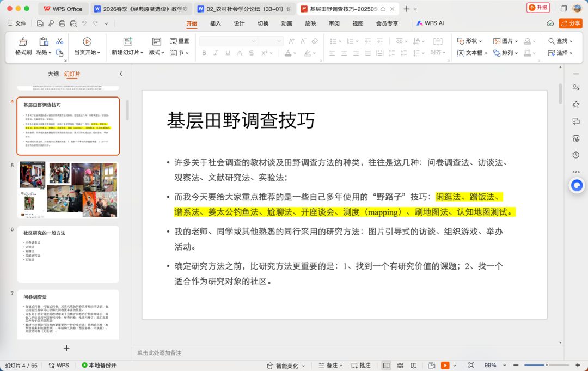588x371 pixels.
Task: Click the Paste (粘贴) clipboard icon
Action: click(44, 41)
